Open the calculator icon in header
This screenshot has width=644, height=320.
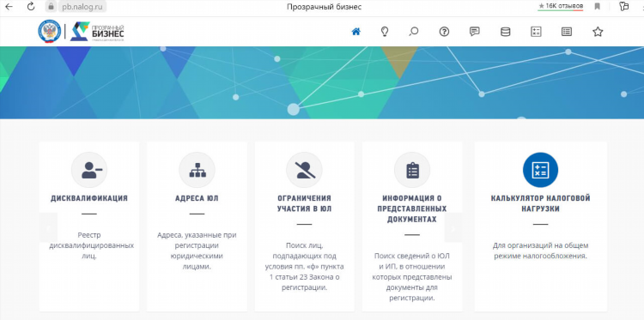coord(536,32)
